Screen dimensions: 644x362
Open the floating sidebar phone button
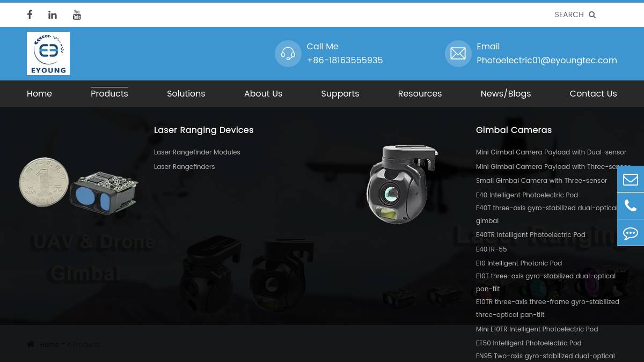[x=631, y=206]
